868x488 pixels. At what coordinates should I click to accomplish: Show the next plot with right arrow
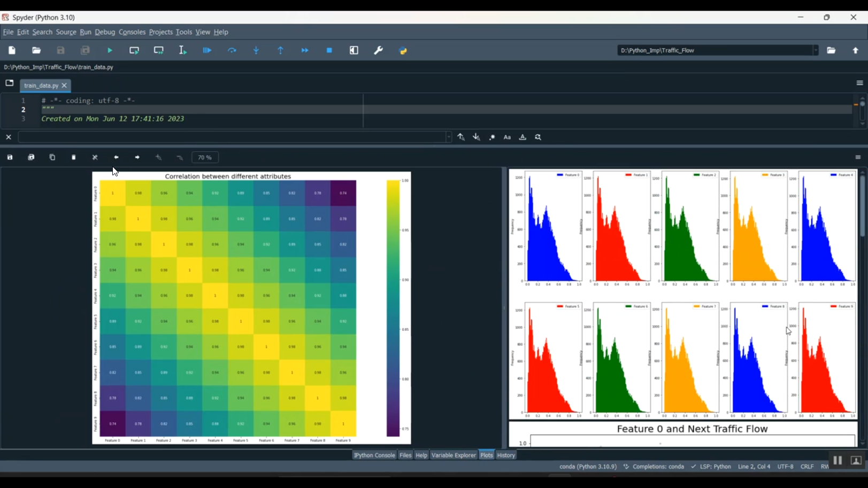137,158
